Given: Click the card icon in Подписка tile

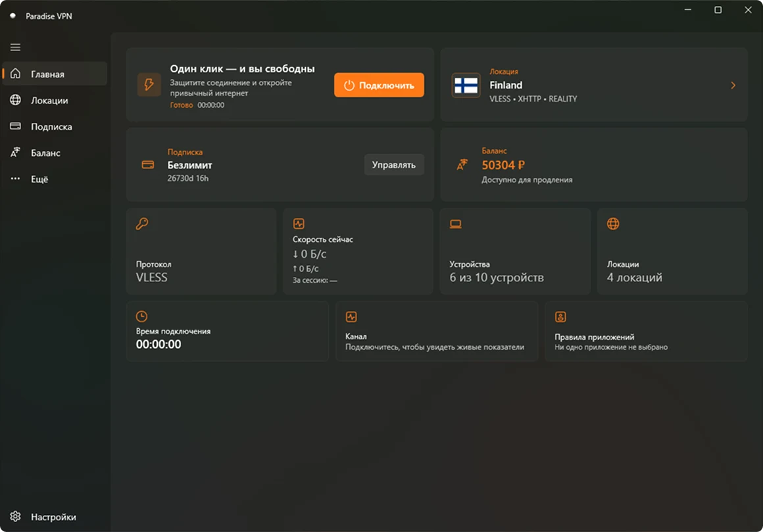Looking at the screenshot, I should (x=148, y=165).
